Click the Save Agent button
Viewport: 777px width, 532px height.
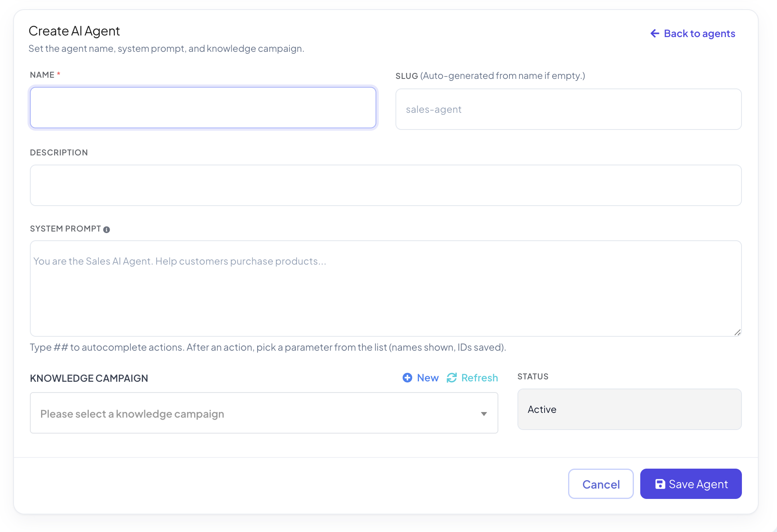click(691, 484)
